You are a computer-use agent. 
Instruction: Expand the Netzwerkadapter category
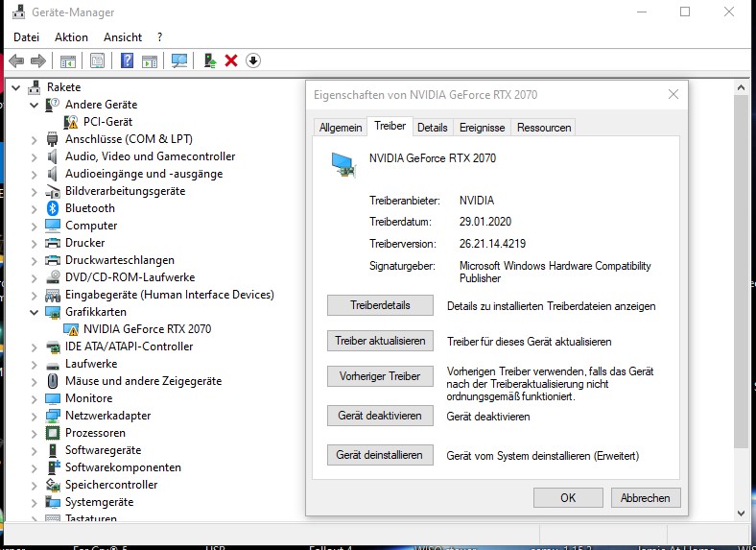click(x=34, y=417)
